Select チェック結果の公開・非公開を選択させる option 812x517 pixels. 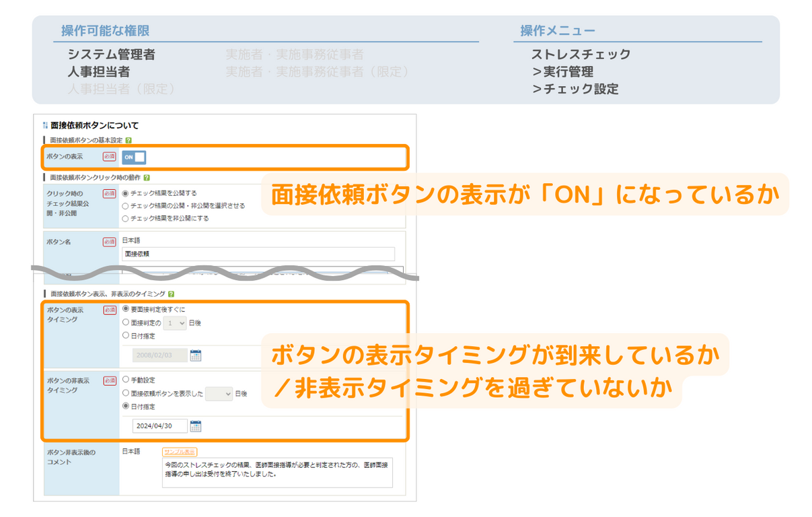pos(125,206)
